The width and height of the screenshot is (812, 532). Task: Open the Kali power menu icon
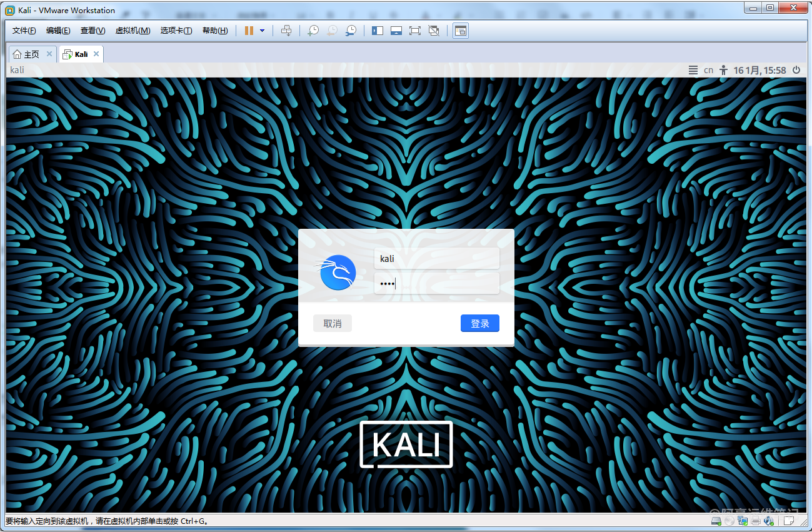(x=796, y=70)
